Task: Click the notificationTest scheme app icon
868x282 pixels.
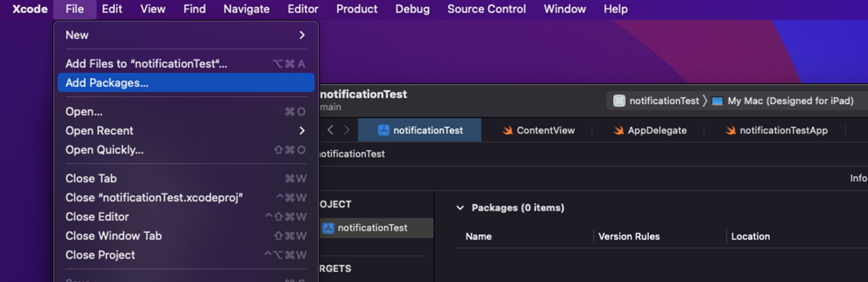Action: click(619, 101)
